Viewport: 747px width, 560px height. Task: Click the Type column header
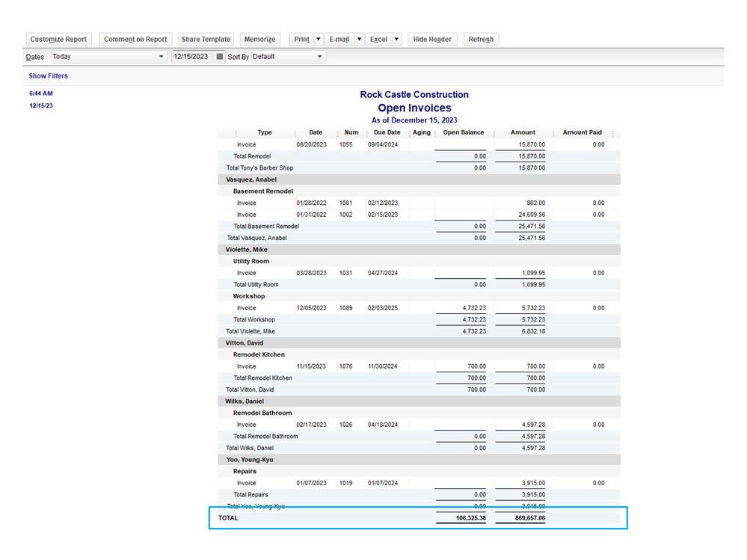(x=265, y=132)
